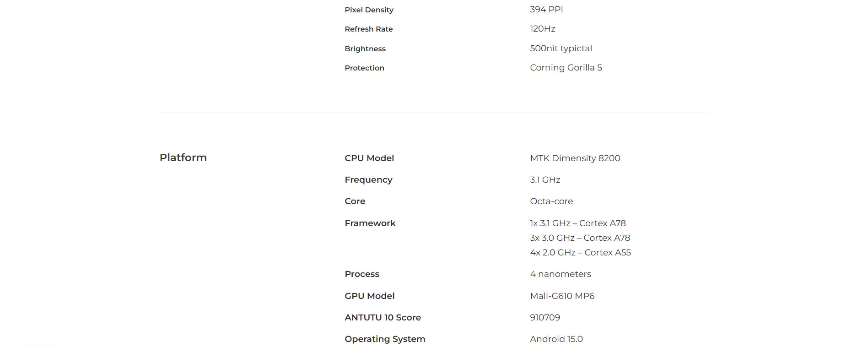Screen dimensions: 868x347
Task: Click the 4 nanometers value
Action: pos(560,274)
